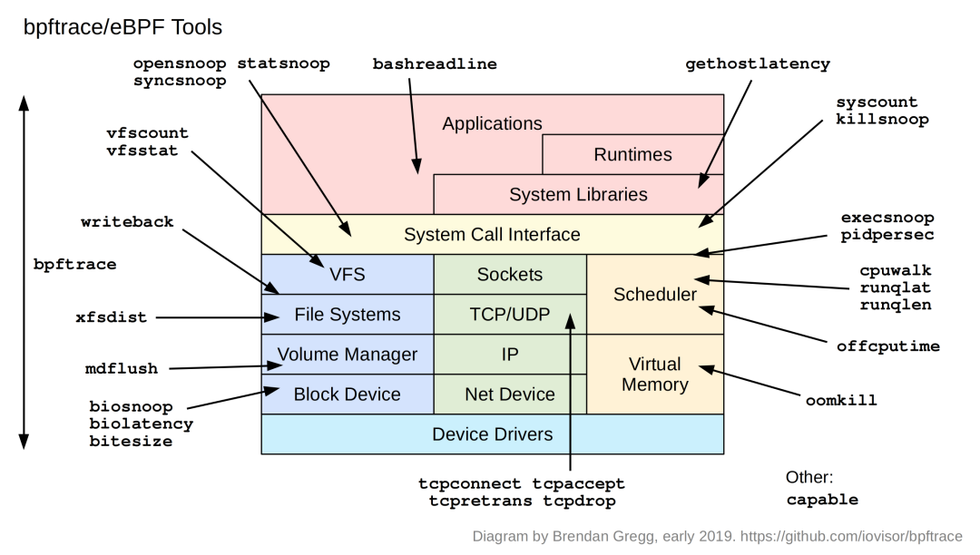Select the biolatency tool label
Viewport: 980px width, 555px height.
(x=142, y=423)
